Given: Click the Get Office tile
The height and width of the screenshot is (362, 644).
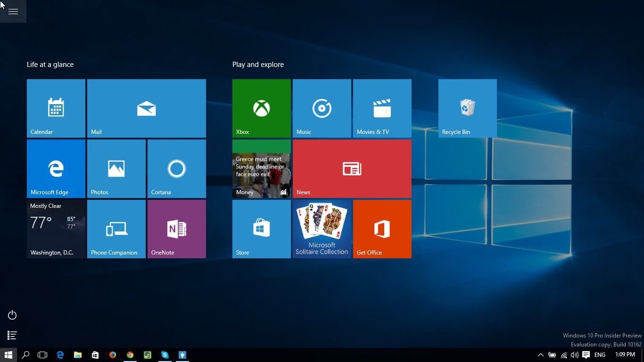Looking at the screenshot, I should click(x=382, y=229).
